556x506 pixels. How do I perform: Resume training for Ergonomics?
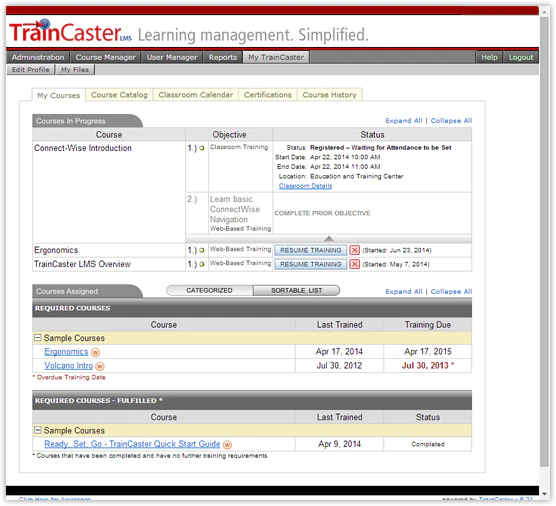[311, 250]
